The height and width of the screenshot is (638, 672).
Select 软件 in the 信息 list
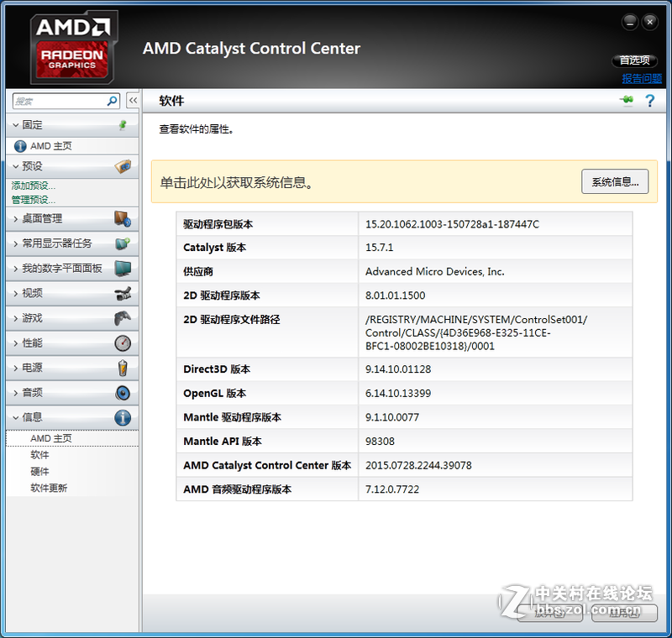(39, 455)
